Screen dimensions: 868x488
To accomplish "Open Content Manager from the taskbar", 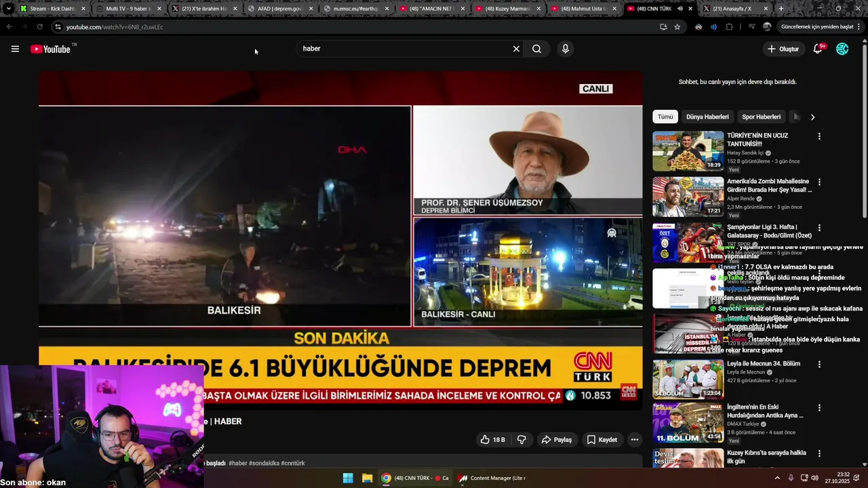I will (492, 478).
